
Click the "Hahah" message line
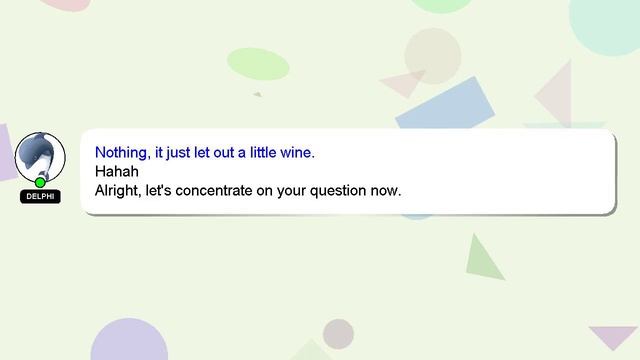coord(117,171)
